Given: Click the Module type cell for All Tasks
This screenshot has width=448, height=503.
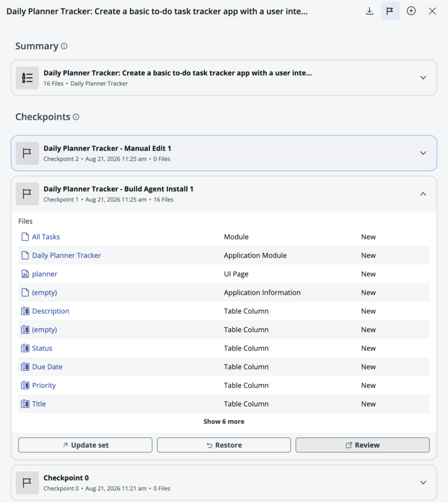Looking at the screenshot, I should pos(236,237).
